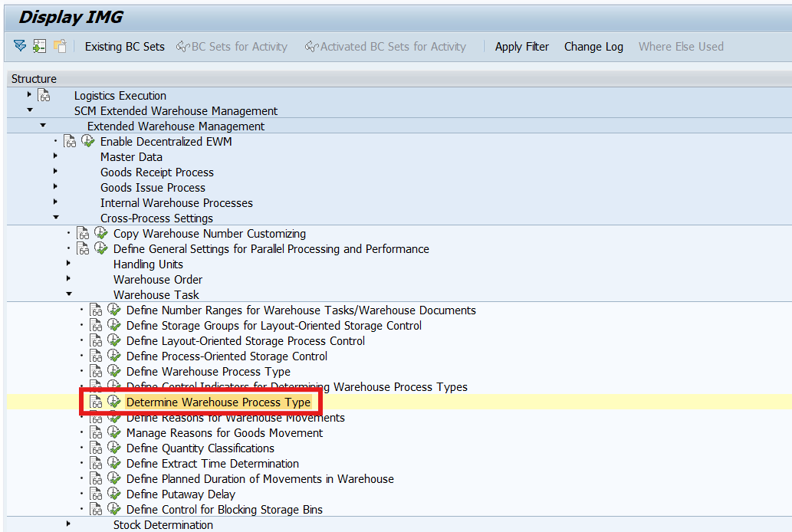Expand the Stock Determination node
Screen dimensions: 792x532
click(x=69, y=524)
